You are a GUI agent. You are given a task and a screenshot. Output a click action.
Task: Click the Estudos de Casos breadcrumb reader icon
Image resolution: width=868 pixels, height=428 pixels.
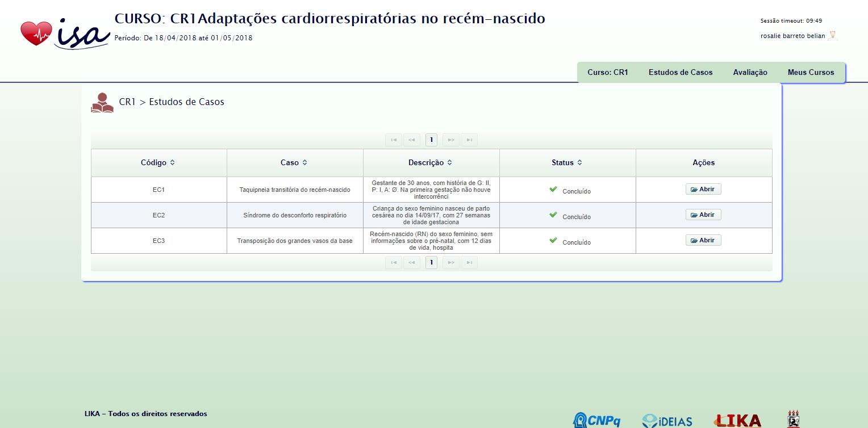pyautogui.click(x=102, y=103)
